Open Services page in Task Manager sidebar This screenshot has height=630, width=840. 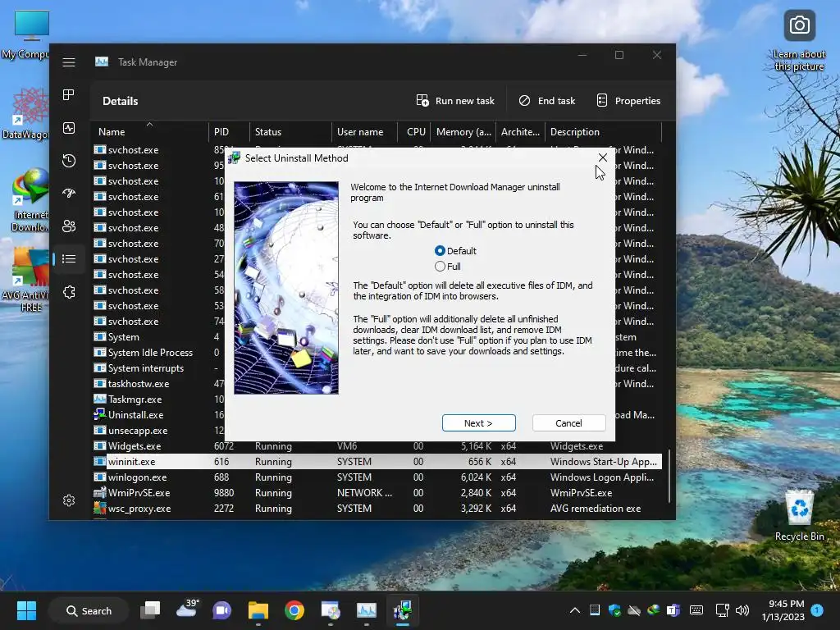coord(69,292)
